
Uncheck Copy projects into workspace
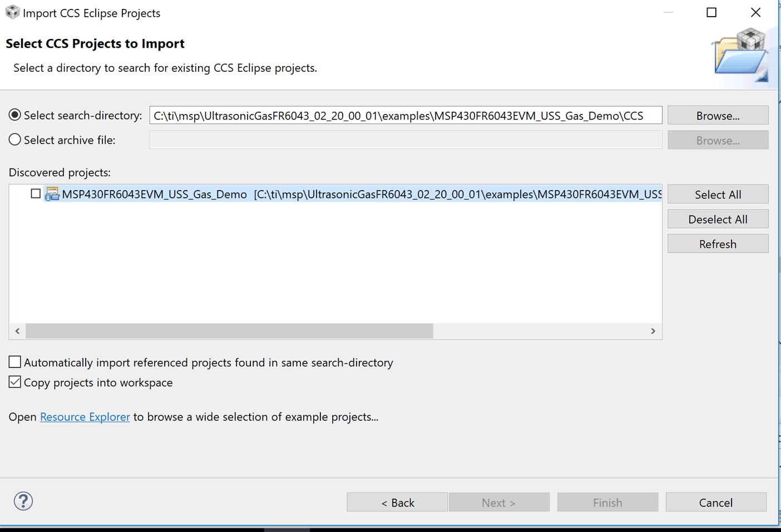click(x=15, y=382)
